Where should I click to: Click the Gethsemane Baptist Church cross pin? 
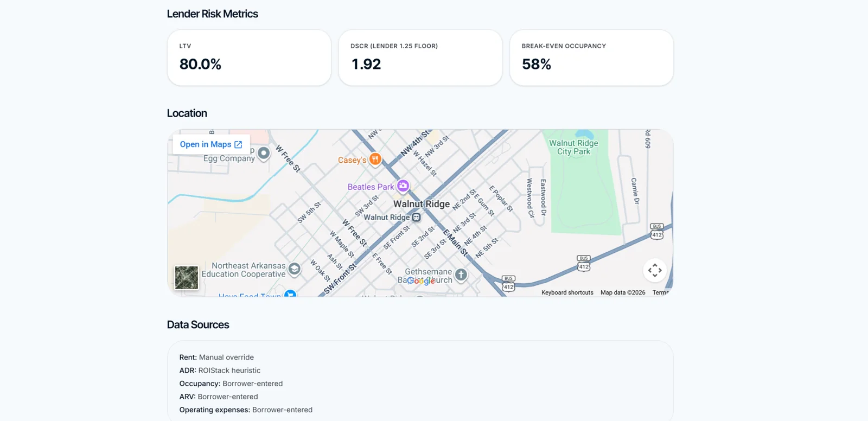pos(461,275)
